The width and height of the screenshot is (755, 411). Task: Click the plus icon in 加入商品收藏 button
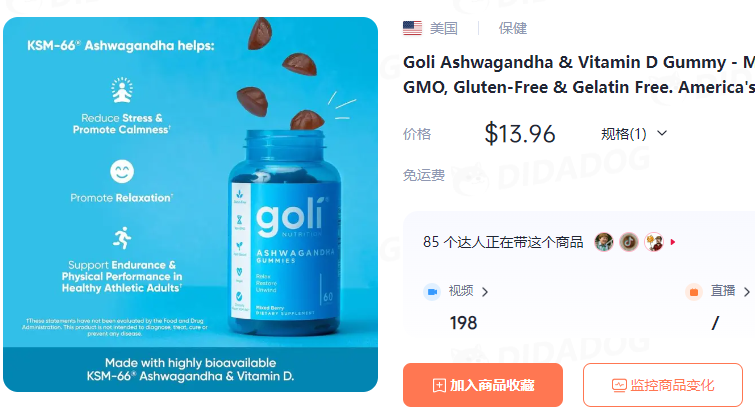[x=439, y=385]
